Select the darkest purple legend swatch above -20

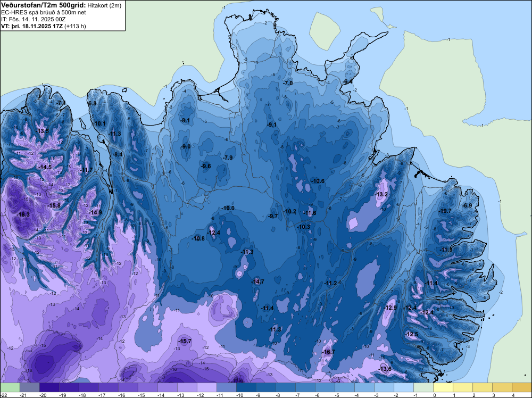pos(49,387)
